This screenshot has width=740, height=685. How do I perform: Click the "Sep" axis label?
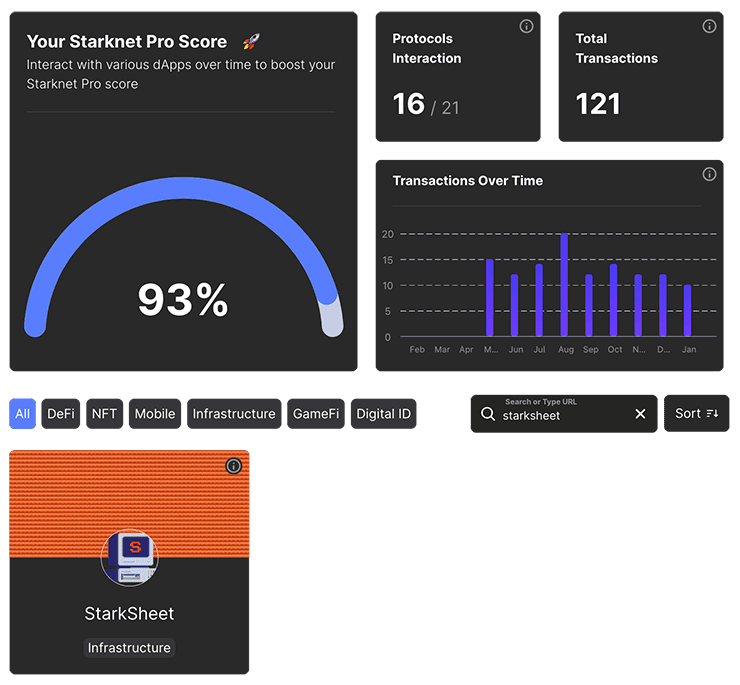coord(590,350)
